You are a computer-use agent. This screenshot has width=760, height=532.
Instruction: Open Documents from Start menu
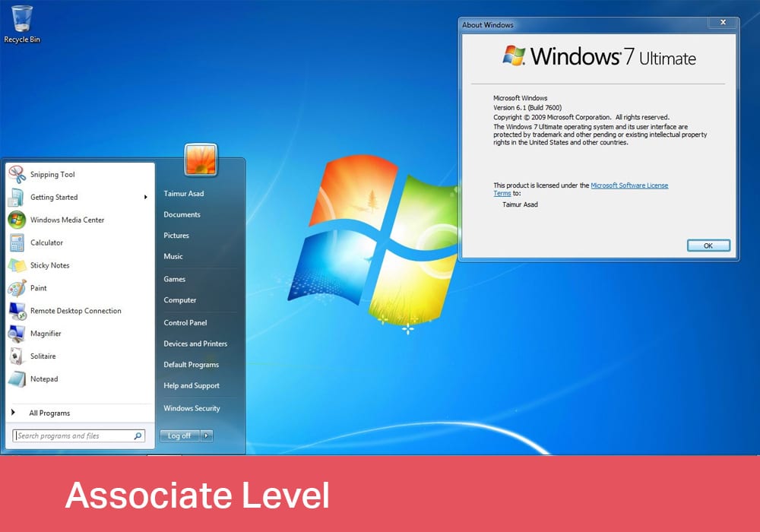[182, 214]
